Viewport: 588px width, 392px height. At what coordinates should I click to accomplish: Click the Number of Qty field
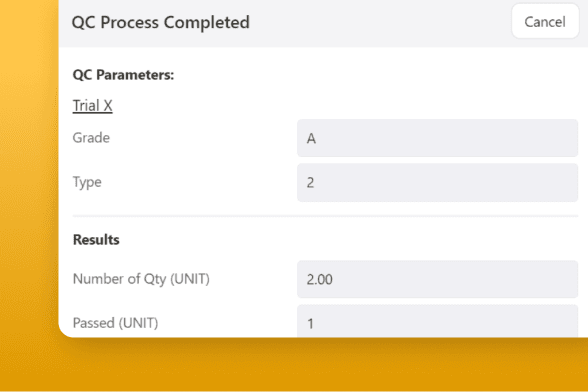[437, 279]
